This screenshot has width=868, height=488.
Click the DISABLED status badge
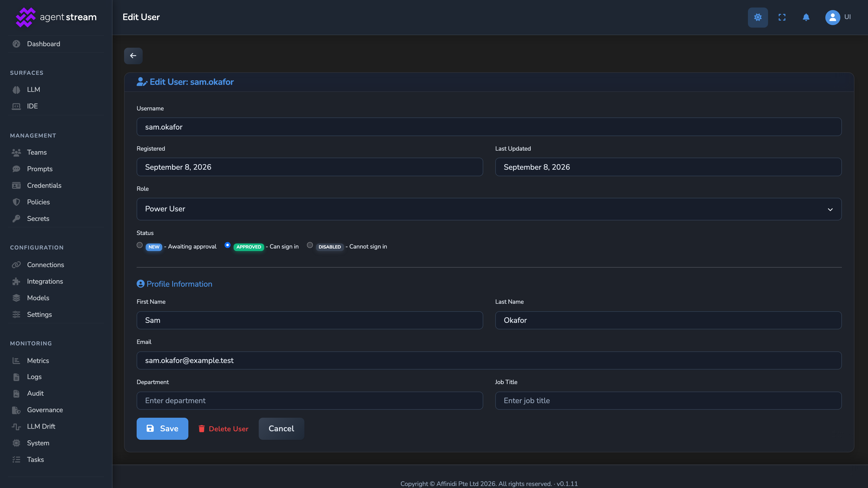coord(330,247)
